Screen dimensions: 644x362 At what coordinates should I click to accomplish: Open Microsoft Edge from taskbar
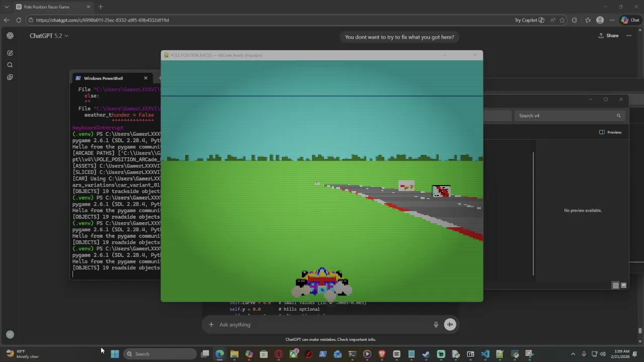pyautogui.click(x=220, y=354)
